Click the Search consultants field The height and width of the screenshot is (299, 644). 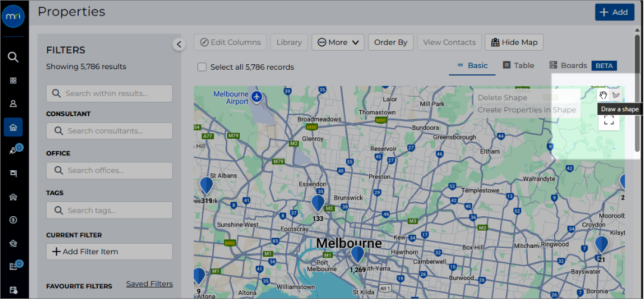[109, 131]
